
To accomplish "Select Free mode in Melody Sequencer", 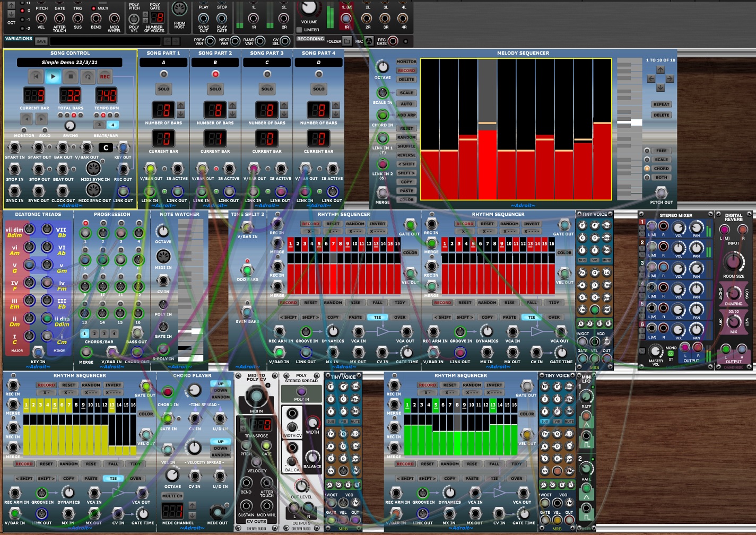I will click(x=661, y=151).
